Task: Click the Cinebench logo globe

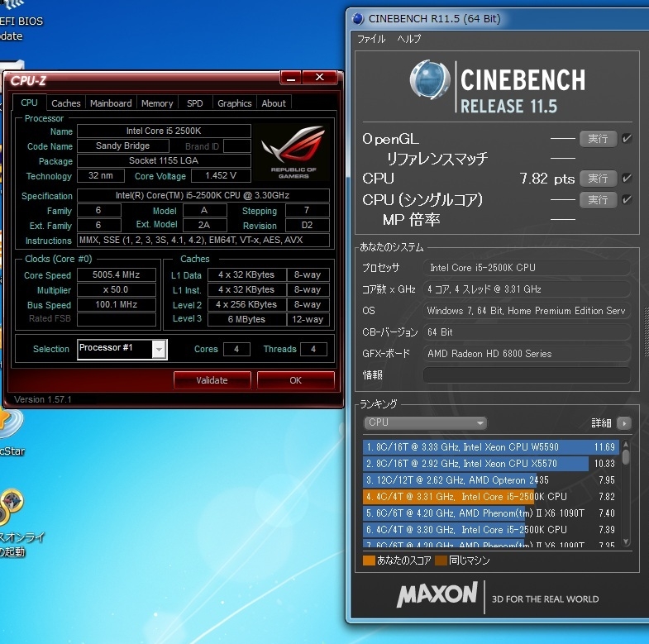Action: tap(430, 80)
